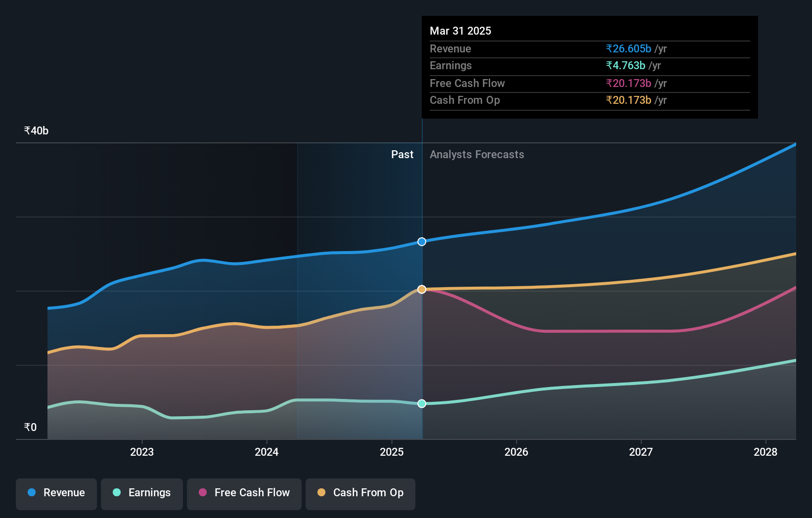Click the 2024 x-axis label
This screenshot has width=812, height=518.
[267, 452]
